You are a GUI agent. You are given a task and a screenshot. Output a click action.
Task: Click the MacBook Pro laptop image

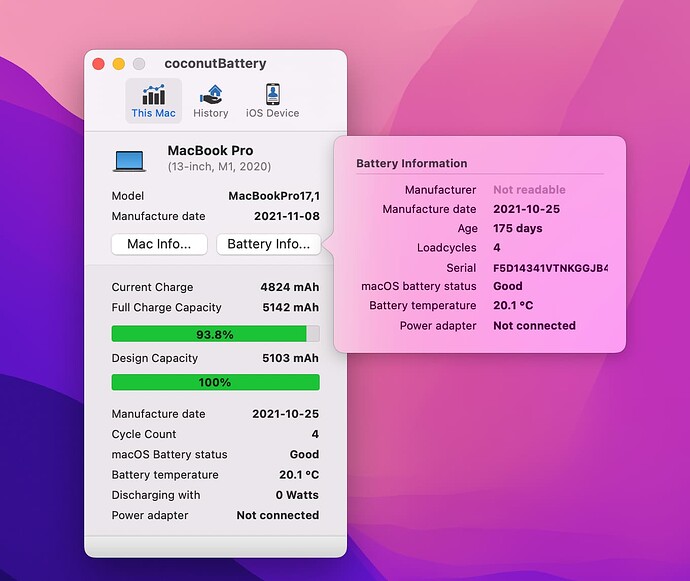[130, 159]
